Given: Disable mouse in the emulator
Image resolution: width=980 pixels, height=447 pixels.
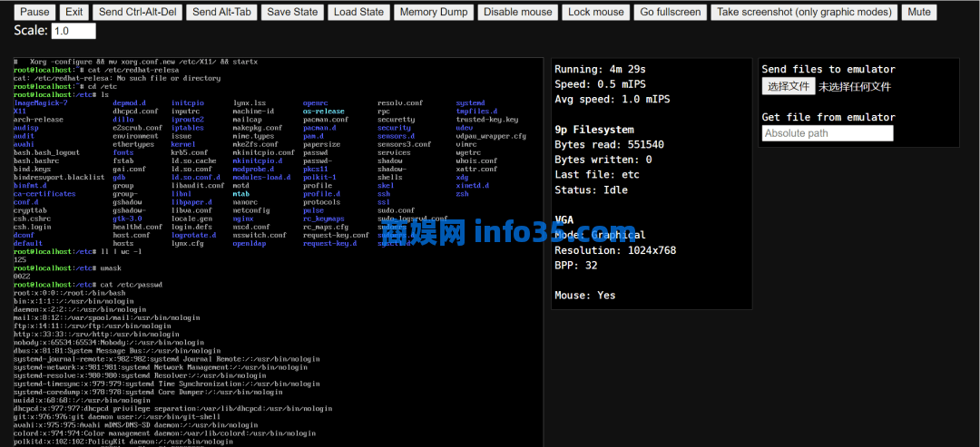Looking at the screenshot, I should click(517, 12).
